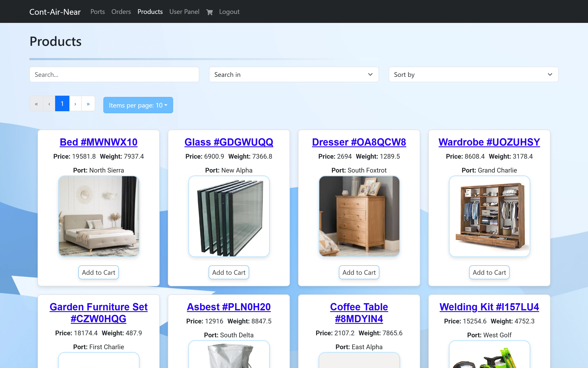
Task: Select page 1 in pagination
Action: [62, 104]
